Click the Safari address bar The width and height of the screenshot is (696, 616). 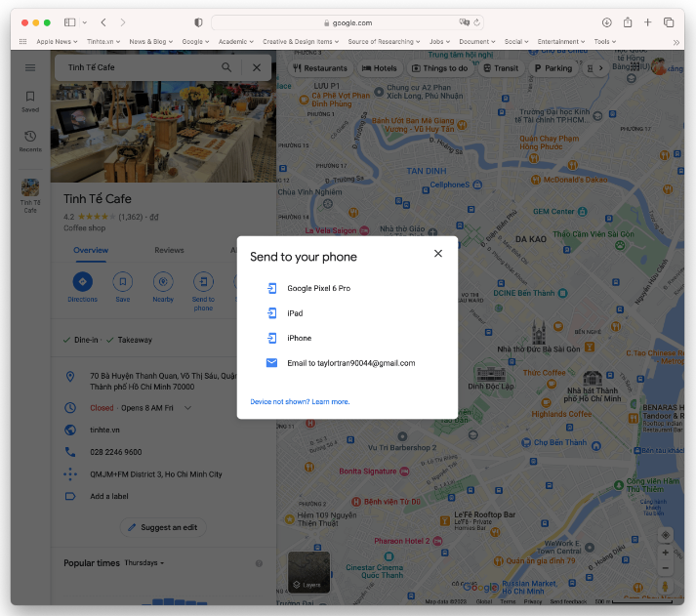click(x=347, y=22)
